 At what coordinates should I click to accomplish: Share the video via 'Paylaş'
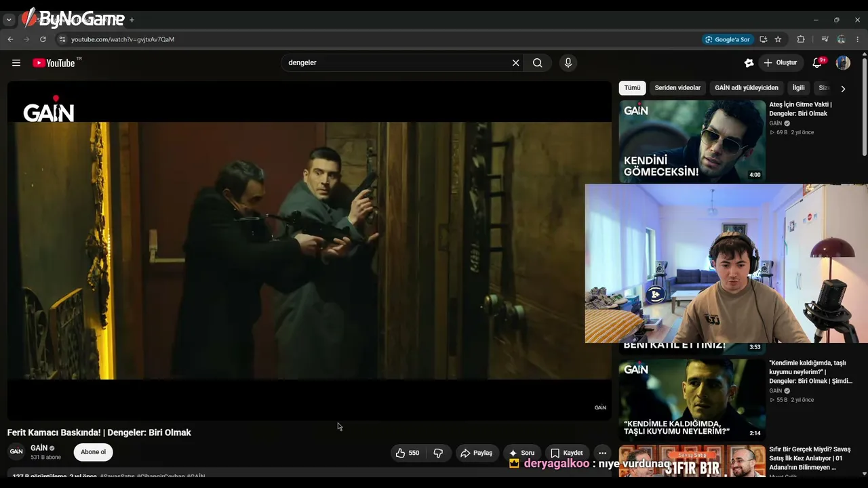(x=477, y=453)
